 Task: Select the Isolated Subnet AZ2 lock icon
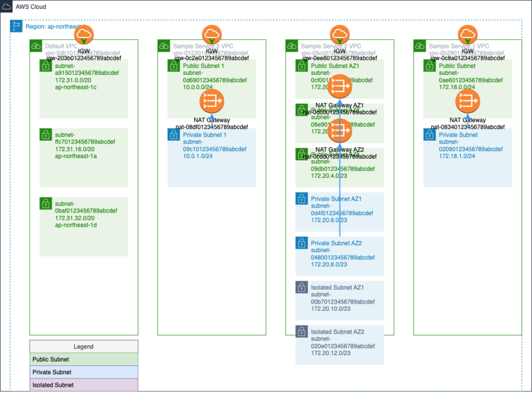[x=302, y=332]
